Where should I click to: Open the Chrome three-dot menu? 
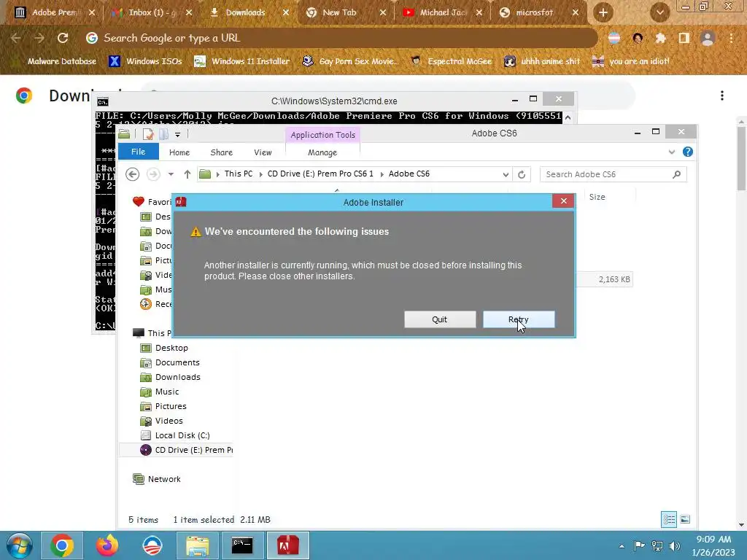pyautogui.click(x=731, y=38)
